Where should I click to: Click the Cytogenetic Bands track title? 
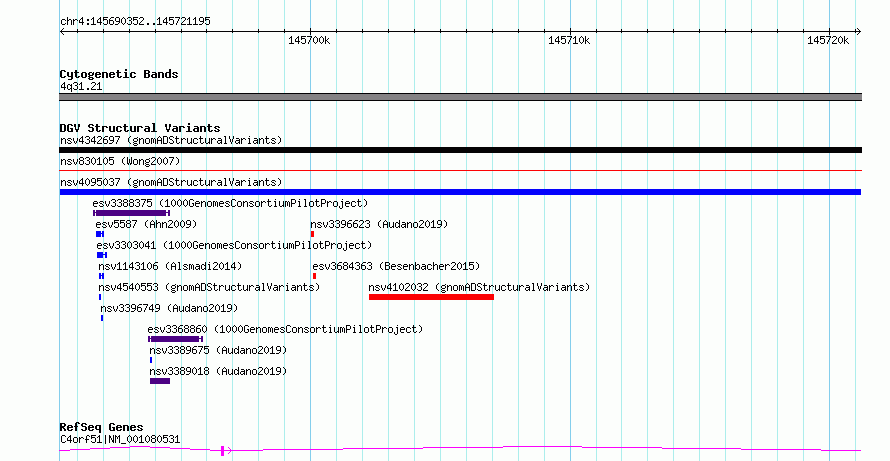[119, 74]
